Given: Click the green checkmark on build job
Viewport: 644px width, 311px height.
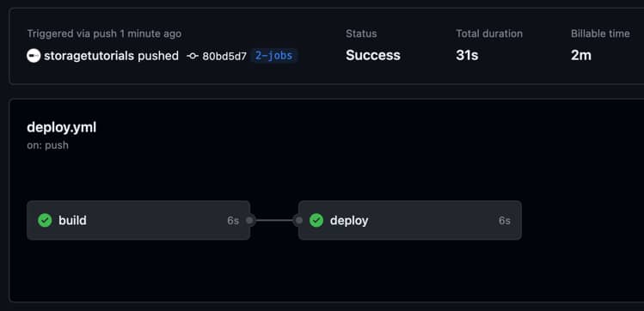Looking at the screenshot, I should pyautogui.click(x=45, y=220).
